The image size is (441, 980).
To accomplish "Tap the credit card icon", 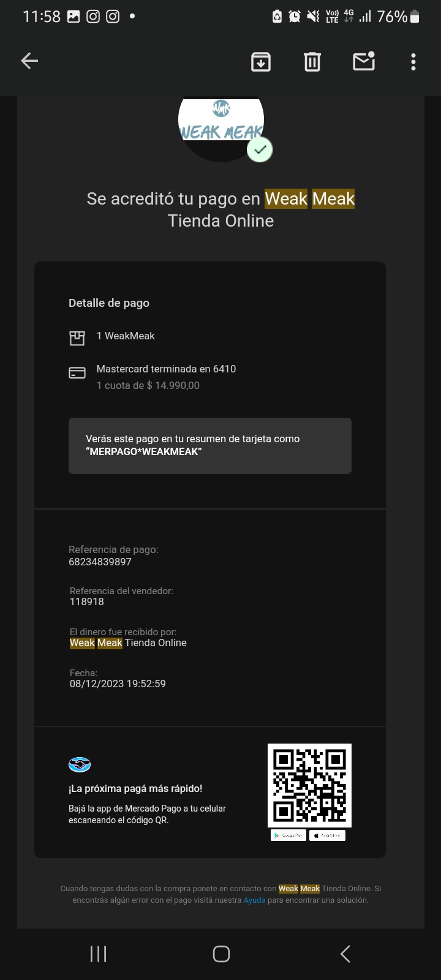I will pyautogui.click(x=77, y=372).
